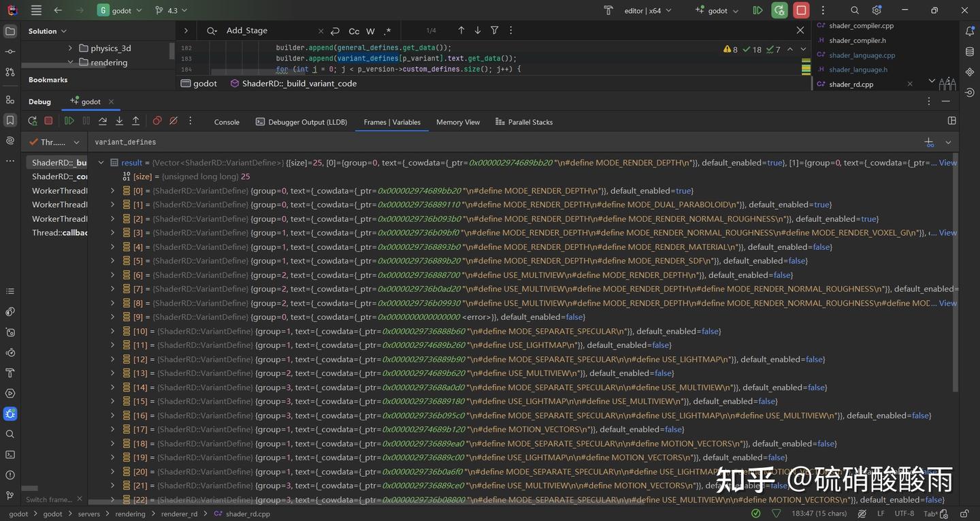Open Search Everywhere
Screen dimensions: 980x521
tap(854, 10)
